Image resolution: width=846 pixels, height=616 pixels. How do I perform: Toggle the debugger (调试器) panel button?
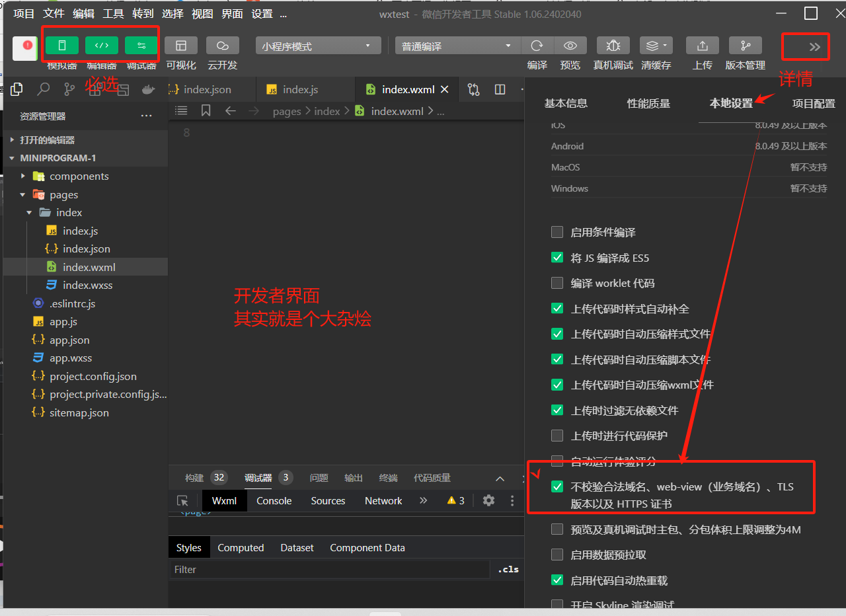pos(141,45)
